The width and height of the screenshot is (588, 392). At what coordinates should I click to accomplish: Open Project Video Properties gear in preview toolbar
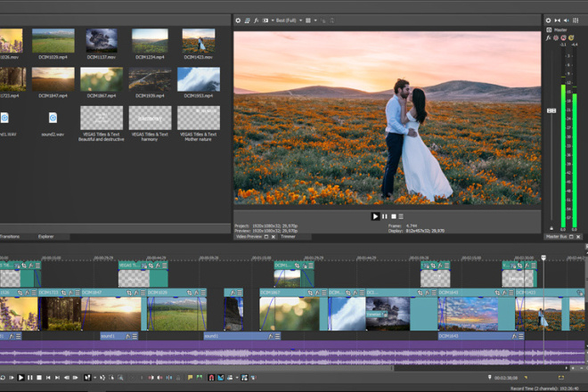pos(238,20)
